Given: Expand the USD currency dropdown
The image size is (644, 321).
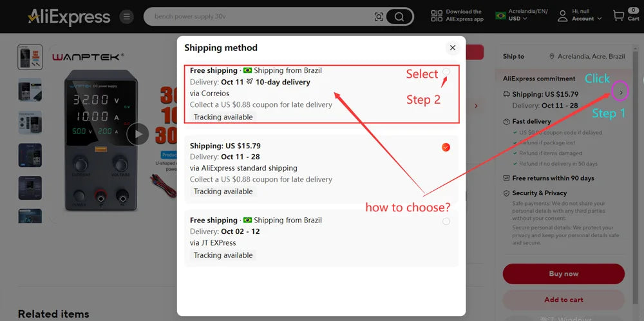Looking at the screenshot, I should 518,19.
